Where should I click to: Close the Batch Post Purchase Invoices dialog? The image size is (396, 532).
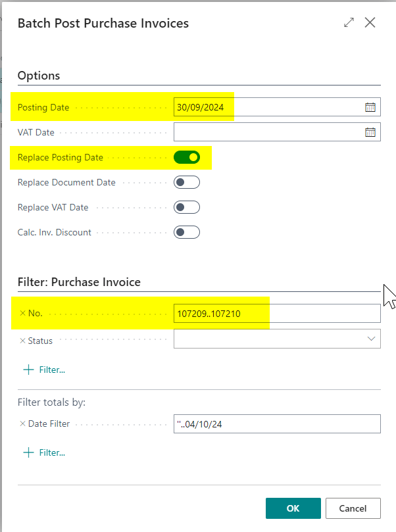(370, 23)
